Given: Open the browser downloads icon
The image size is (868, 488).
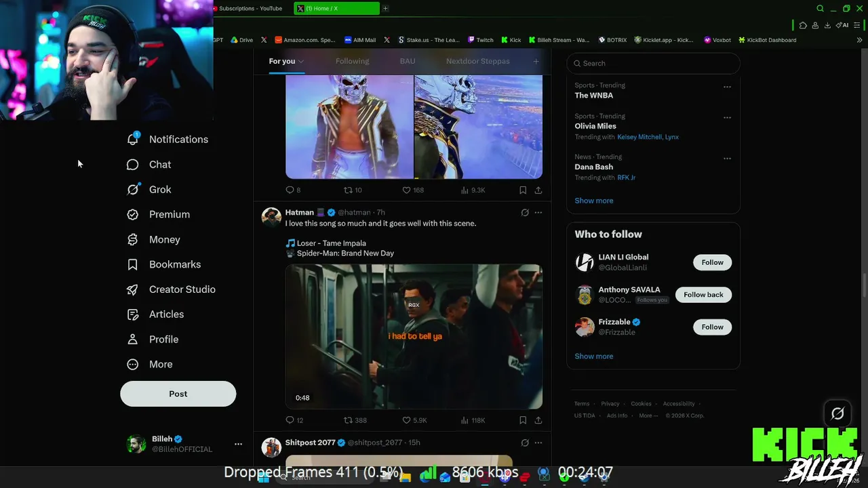Looking at the screenshot, I should tap(827, 25).
